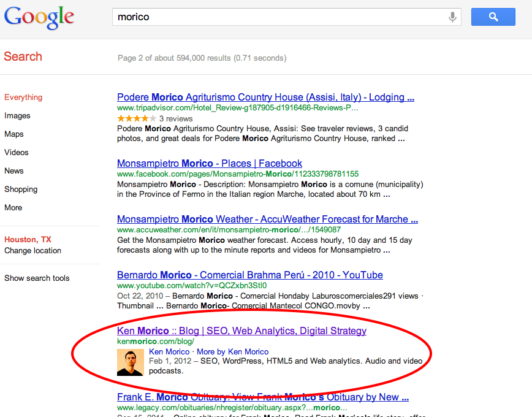This screenshot has height=417, width=532.
Task: Open Monsampietro Morico AccuWeather forecast link
Action: coord(267,220)
